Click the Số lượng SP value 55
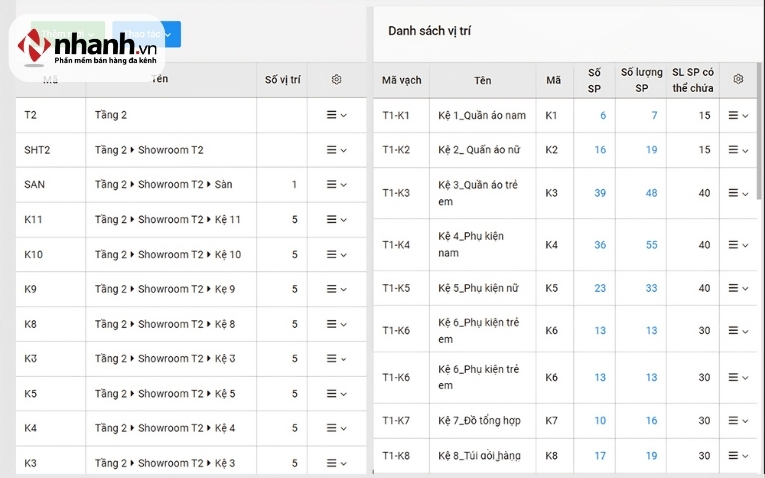765x478 pixels. click(x=651, y=245)
